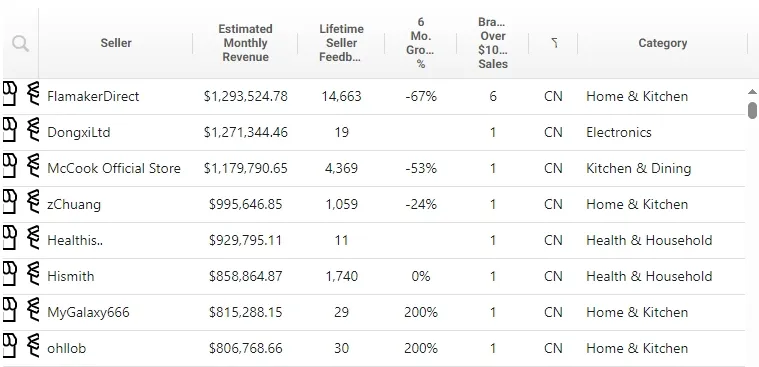Viewport: 759px width, 367px height.
Task: Click the vertical scrollbar thumb
Action: click(752, 110)
